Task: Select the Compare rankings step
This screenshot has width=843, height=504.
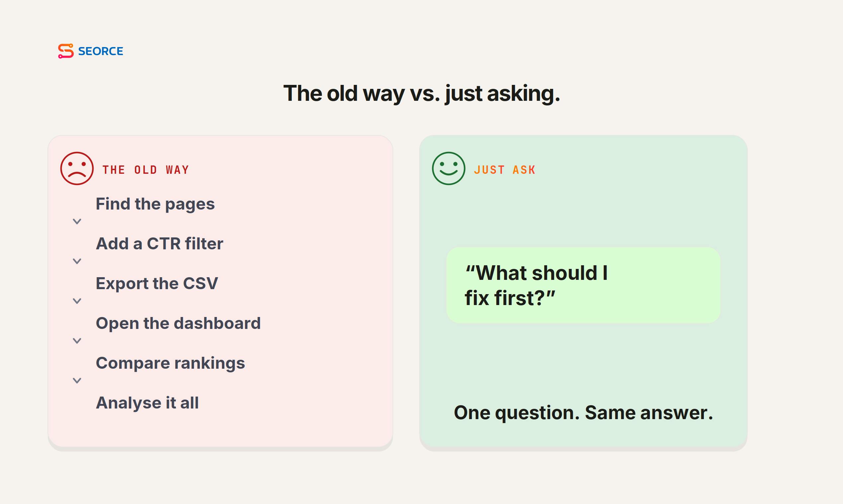Action: 170,363
